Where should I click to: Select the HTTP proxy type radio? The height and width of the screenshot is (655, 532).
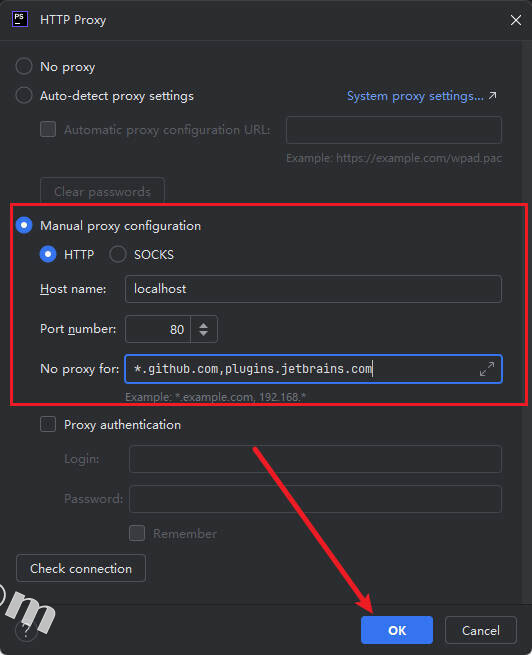click(x=48, y=254)
